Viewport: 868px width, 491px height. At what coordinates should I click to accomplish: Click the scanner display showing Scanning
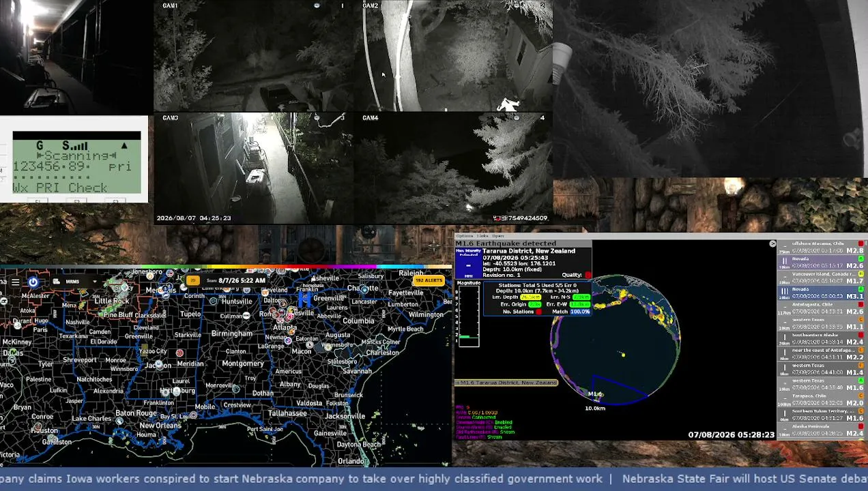[x=76, y=163]
